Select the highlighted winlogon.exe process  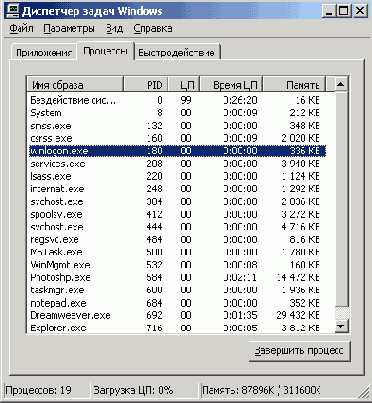(177, 151)
